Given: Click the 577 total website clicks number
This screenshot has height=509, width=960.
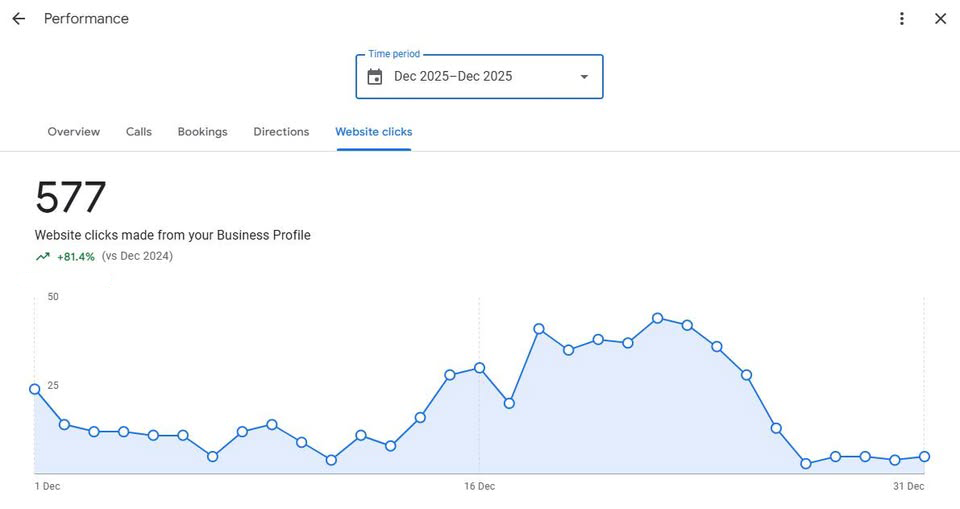Looking at the screenshot, I should click(70, 198).
